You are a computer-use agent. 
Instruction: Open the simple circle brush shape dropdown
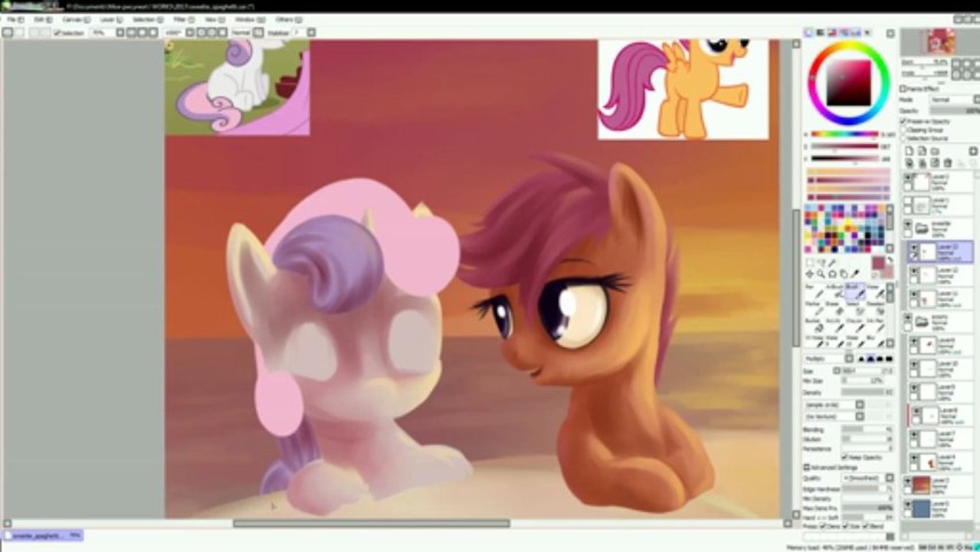tap(835, 405)
